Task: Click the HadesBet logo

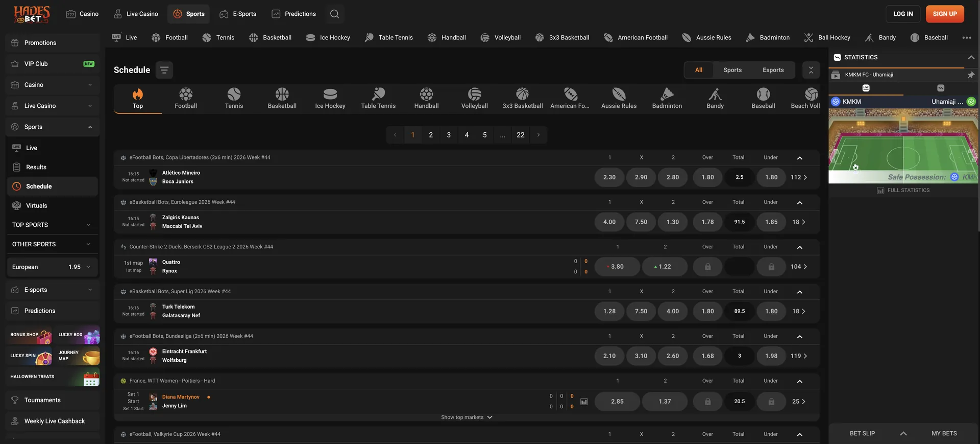Action: tap(32, 14)
